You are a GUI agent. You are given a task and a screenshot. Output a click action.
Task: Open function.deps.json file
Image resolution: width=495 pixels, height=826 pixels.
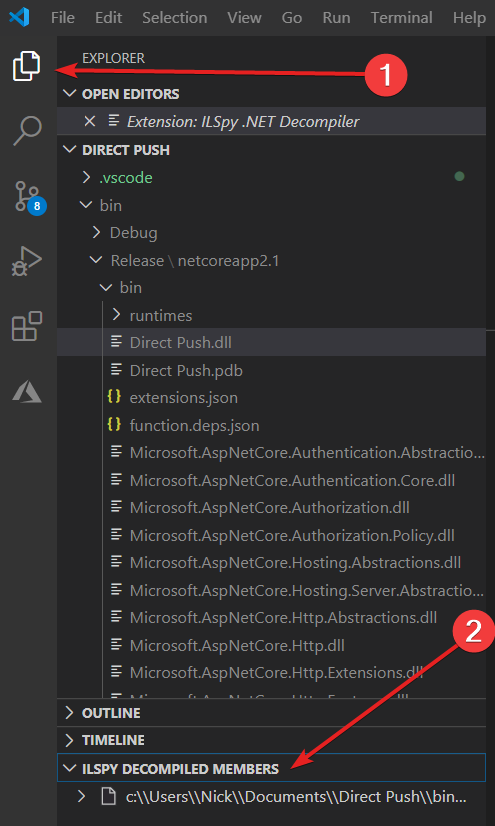[x=271, y=425]
